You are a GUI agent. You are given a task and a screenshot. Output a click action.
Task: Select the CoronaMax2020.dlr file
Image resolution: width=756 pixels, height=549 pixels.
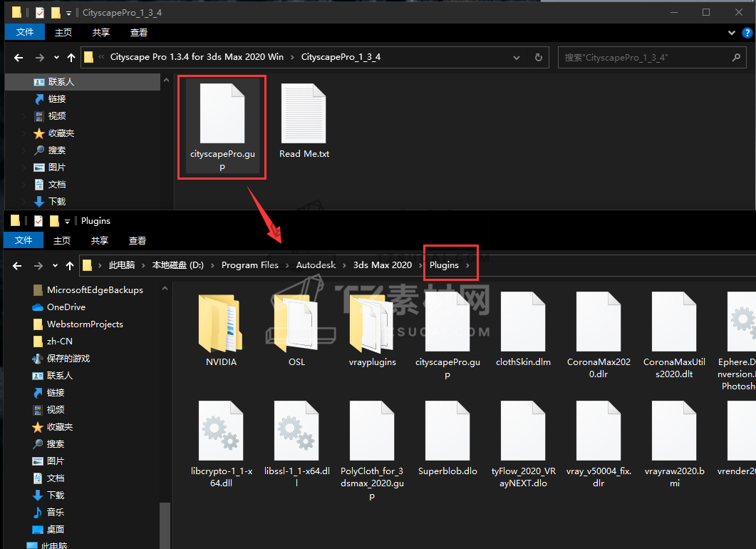(599, 335)
